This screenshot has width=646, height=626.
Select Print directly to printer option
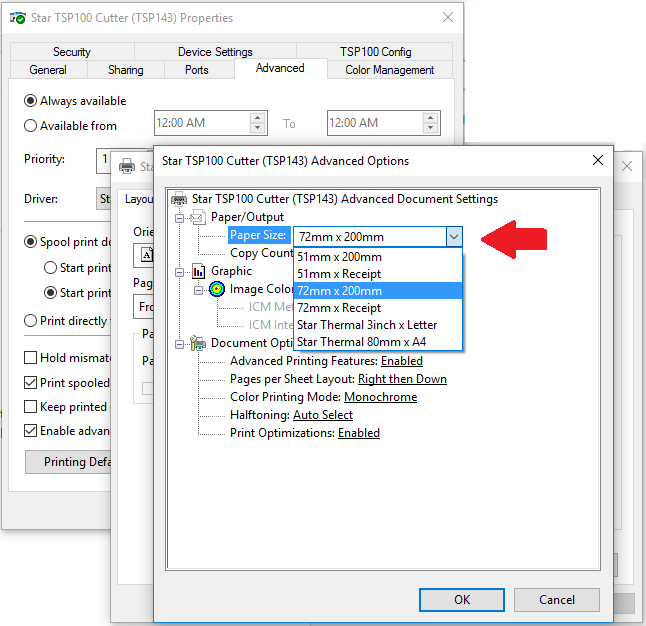pos(30,321)
